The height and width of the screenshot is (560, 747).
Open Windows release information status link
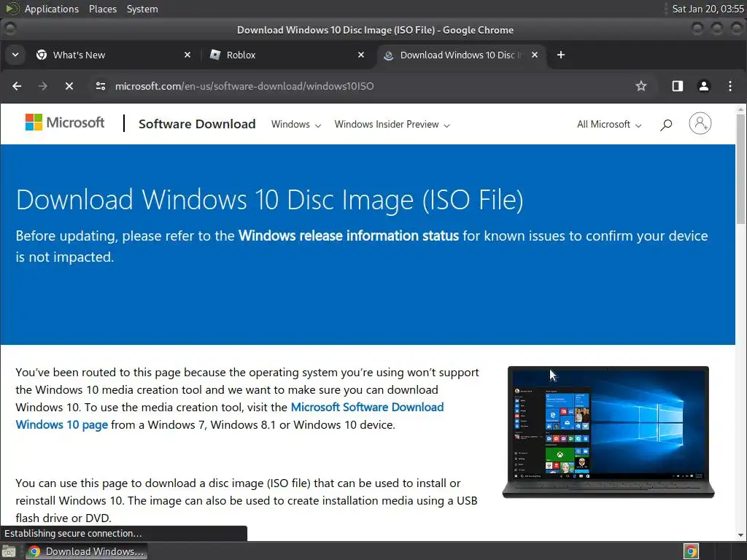(x=348, y=236)
